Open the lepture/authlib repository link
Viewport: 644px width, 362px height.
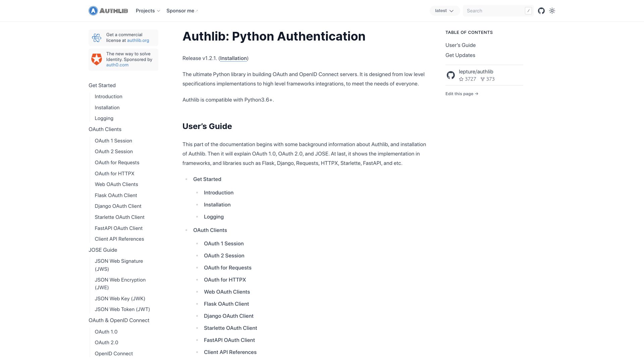(476, 72)
